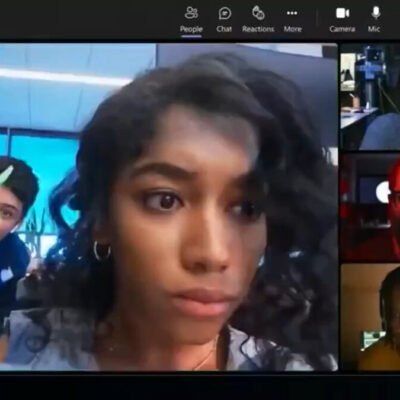Viewport: 400px width, 400px height.
Task: Turn off video via Camera label
Action: 342,29
